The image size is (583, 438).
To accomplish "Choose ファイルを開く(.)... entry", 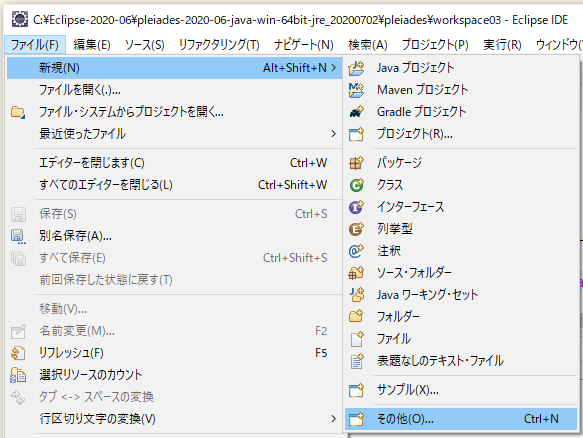I will tap(174, 90).
